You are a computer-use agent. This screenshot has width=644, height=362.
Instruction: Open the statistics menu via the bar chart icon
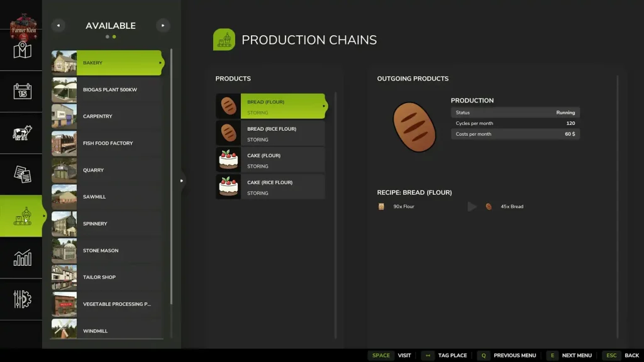(21, 258)
